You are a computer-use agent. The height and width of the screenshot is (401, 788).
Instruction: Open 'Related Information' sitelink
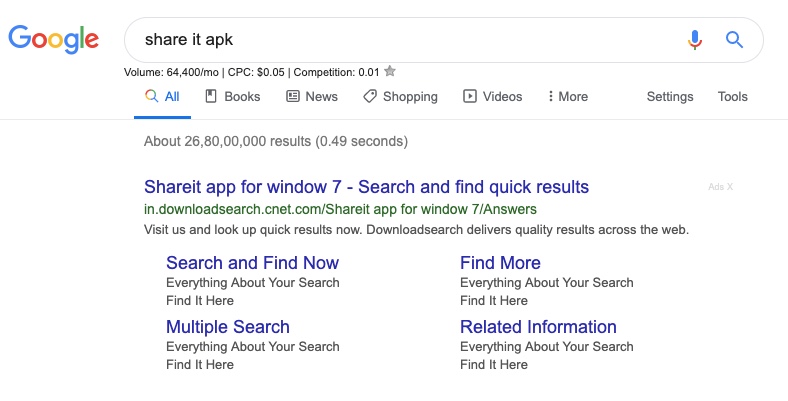click(x=538, y=327)
